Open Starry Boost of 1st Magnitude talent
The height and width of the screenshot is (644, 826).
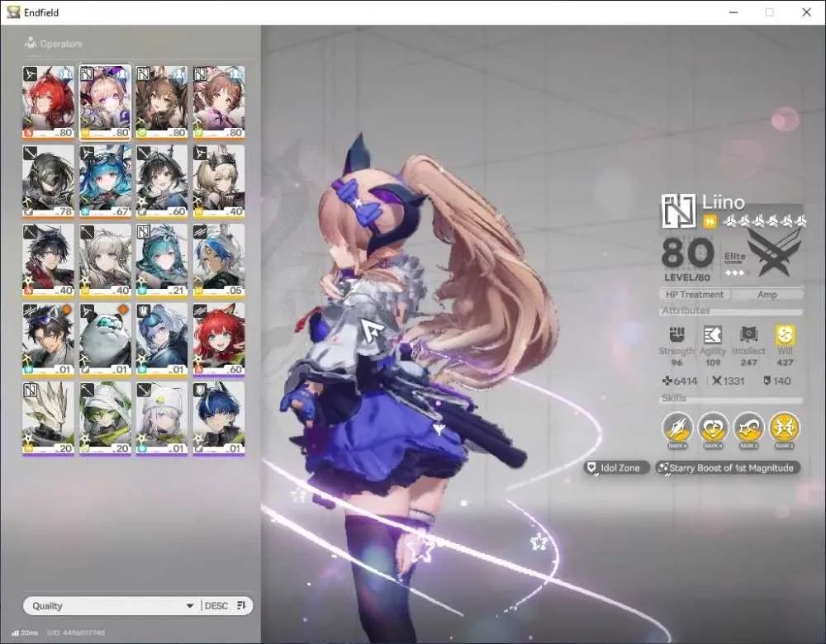click(728, 467)
